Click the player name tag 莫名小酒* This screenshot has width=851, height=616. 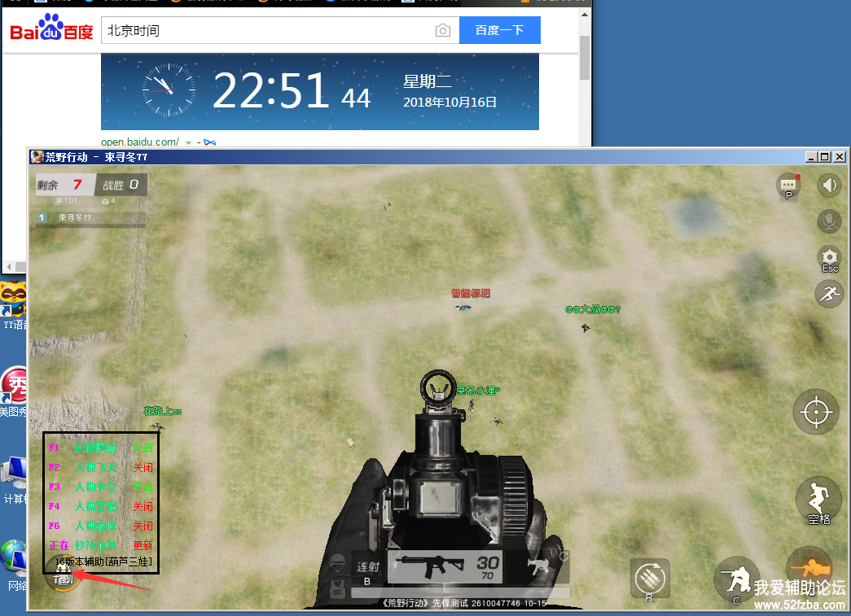coord(477,390)
